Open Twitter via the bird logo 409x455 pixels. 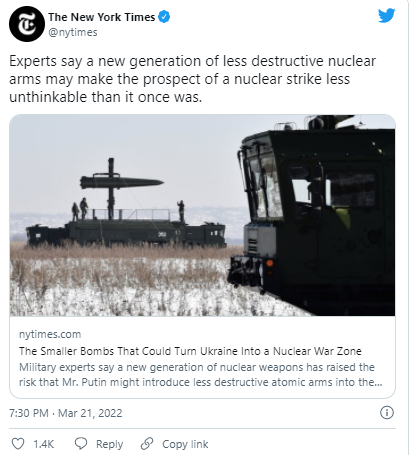[x=387, y=16]
